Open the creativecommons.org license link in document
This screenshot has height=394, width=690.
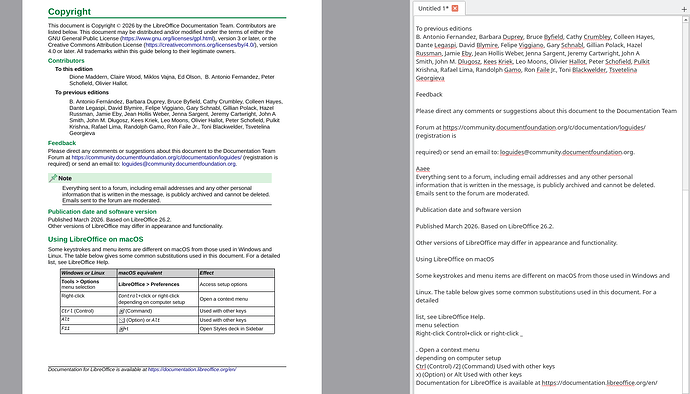[200, 45]
